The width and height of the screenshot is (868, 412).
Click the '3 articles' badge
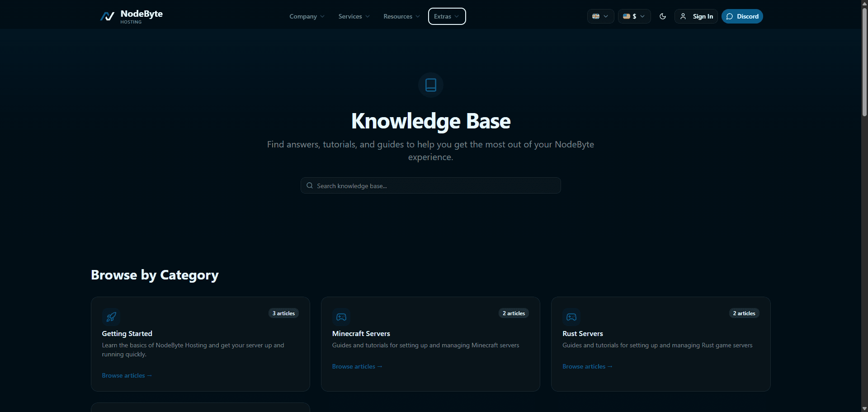coord(283,313)
